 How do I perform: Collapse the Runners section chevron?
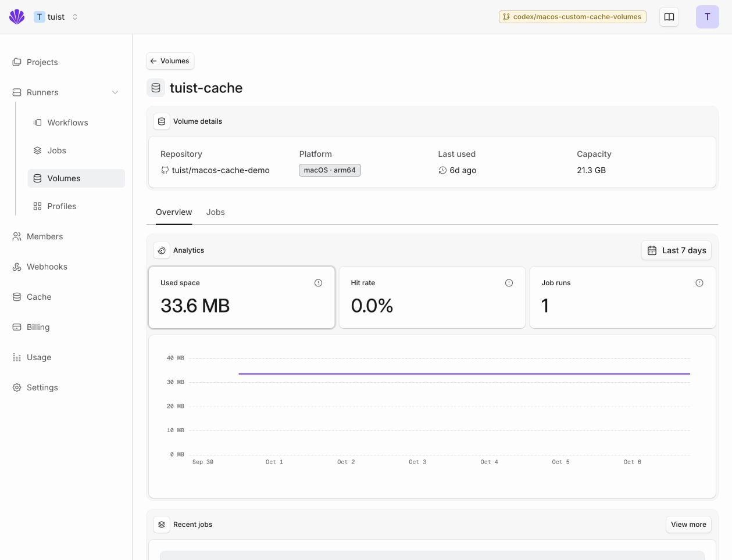tap(115, 92)
